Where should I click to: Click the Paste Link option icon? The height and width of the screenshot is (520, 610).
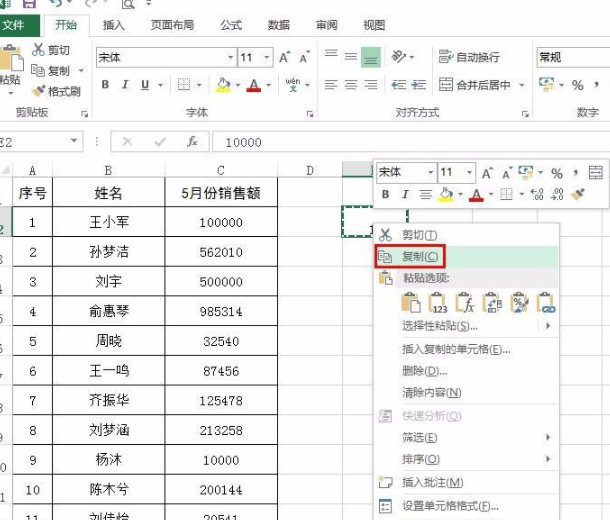[x=546, y=303]
